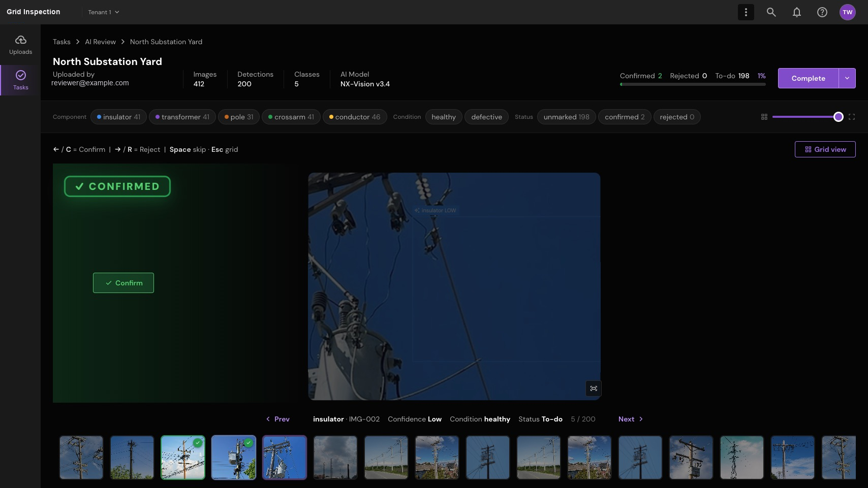Toggle the crossarm component filter

pyautogui.click(x=291, y=117)
